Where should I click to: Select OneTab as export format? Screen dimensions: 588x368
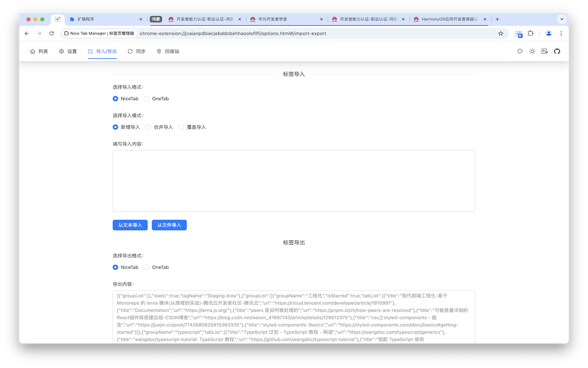pos(146,267)
